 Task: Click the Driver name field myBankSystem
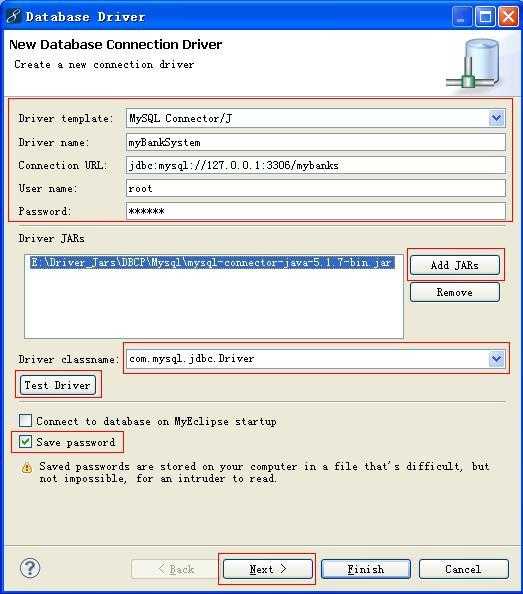click(x=316, y=142)
